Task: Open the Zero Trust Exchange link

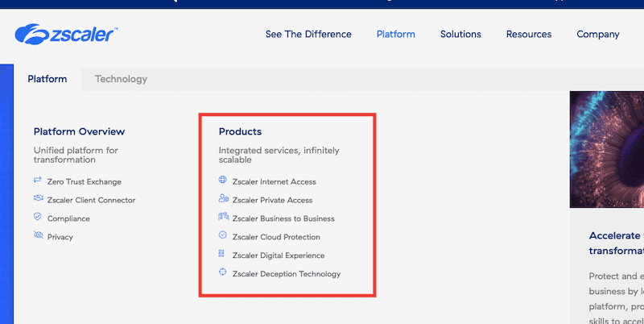Action: [85, 181]
